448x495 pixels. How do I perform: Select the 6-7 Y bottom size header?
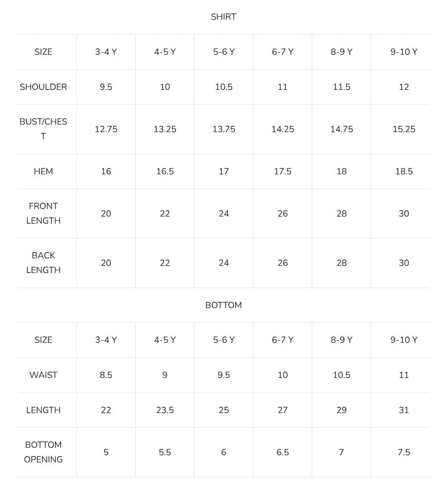pyautogui.click(x=283, y=340)
